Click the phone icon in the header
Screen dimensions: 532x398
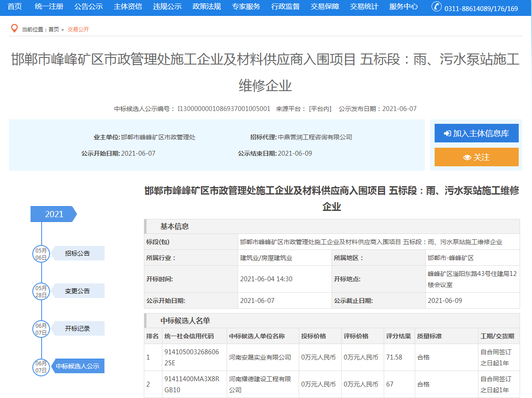(436, 7)
